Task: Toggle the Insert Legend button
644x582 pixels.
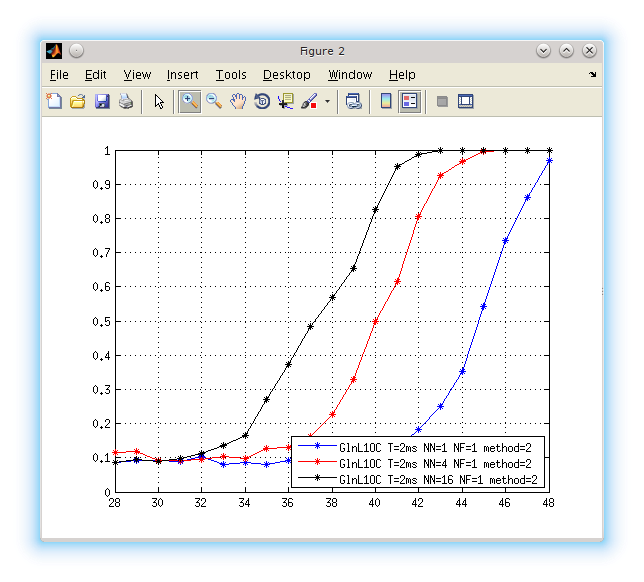Action: 410,101
